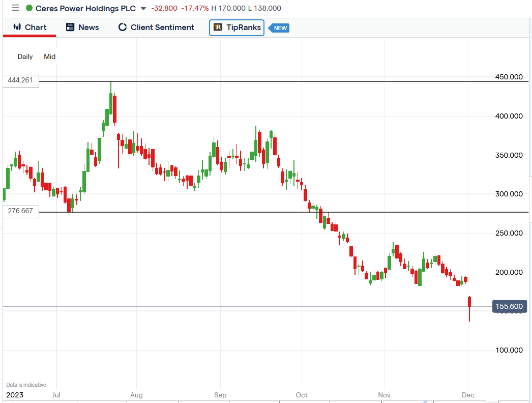This screenshot has width=532, height=403.
Task: Click the Ceres Power Holdings PLC title
Action: pyautogui.click(x=85, y=8)
